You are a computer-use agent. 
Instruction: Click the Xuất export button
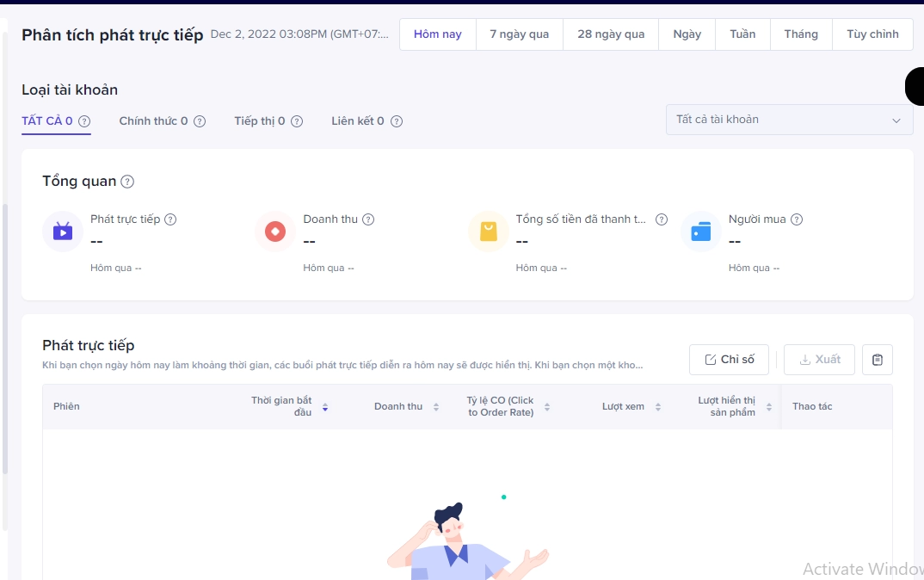(819, 360)
